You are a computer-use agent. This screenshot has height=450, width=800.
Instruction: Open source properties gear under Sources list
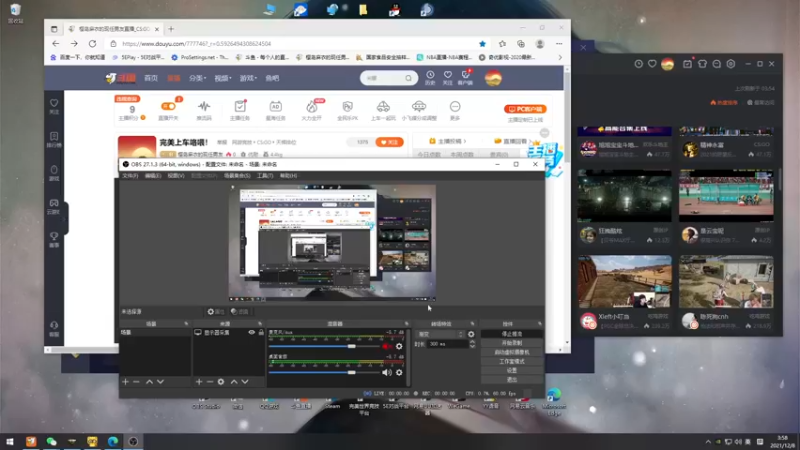(221, 382)
